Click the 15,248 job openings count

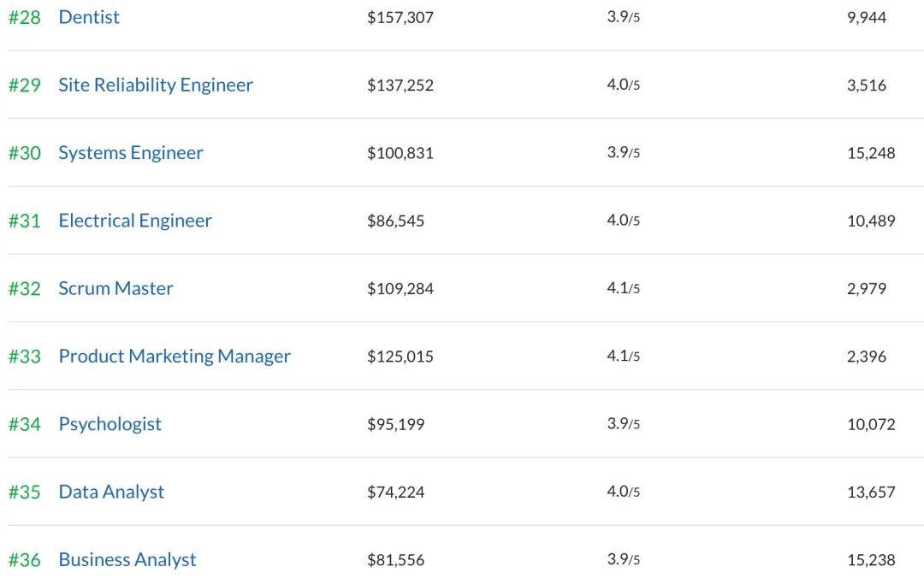871,153
